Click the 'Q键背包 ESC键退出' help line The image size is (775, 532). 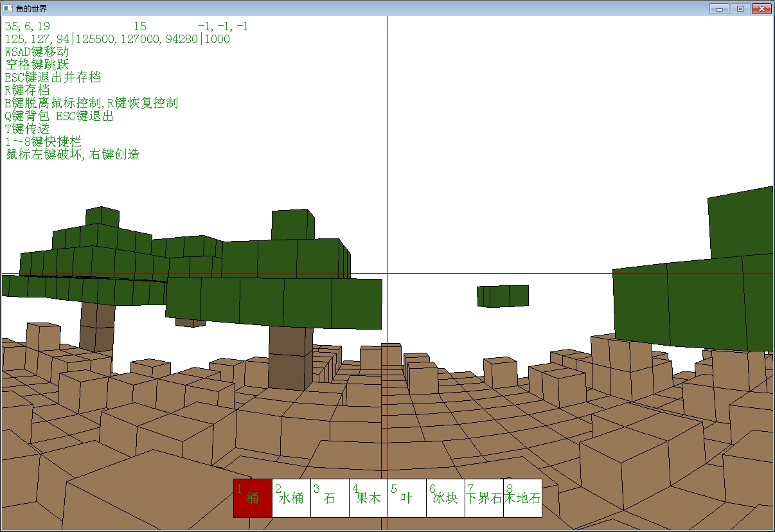(59, 116)
